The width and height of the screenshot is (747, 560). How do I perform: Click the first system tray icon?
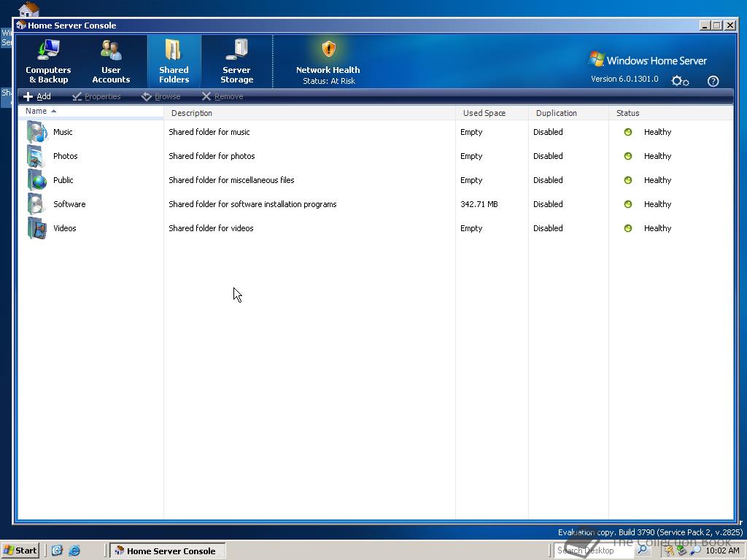click(x=670, y=551)
